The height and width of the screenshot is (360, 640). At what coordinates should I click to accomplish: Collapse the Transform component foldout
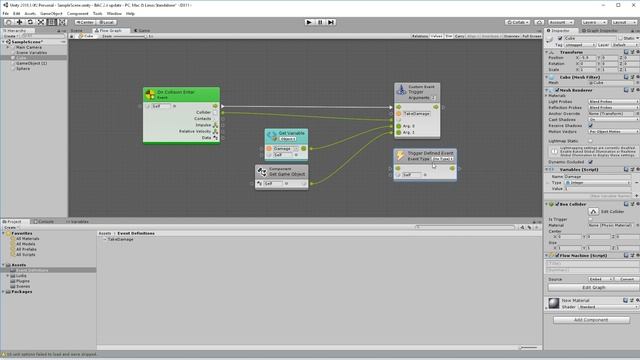point(547,52)
